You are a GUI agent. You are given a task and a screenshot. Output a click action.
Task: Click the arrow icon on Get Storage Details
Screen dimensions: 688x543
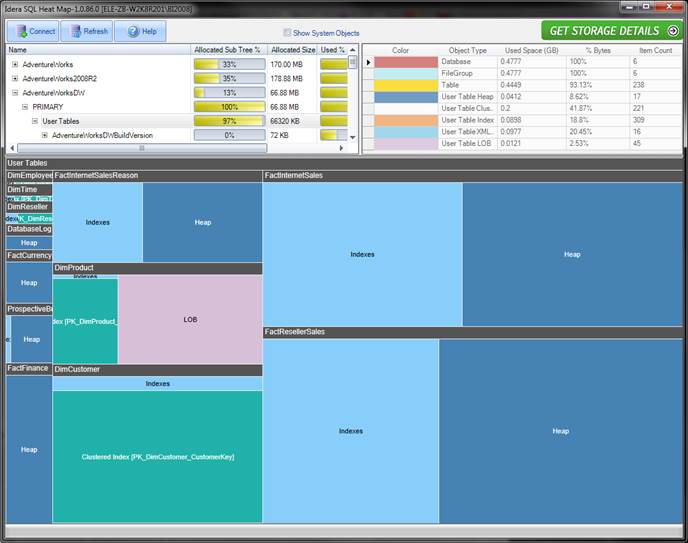[x=673, y=31]
